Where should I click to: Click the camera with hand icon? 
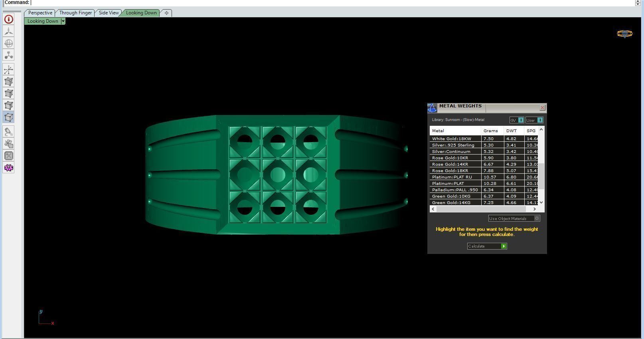click(x=8, y=144)
